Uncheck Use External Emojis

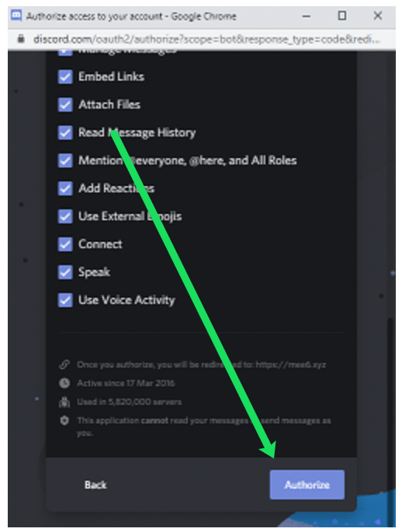65,216
